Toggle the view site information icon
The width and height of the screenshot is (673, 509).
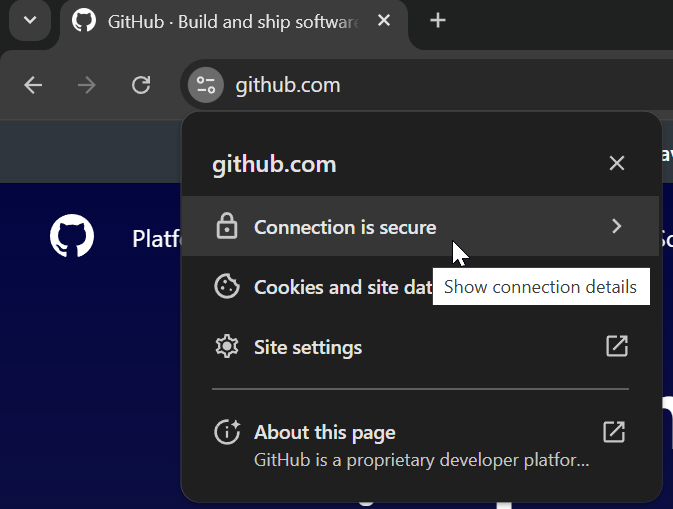tap(206, 85)
